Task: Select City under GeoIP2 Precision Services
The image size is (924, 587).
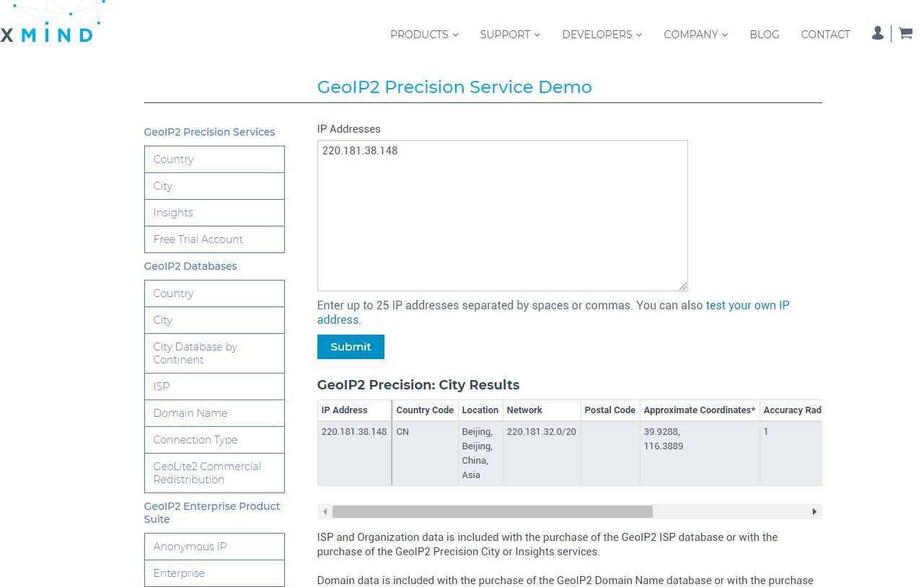Action: pos(214,186)
